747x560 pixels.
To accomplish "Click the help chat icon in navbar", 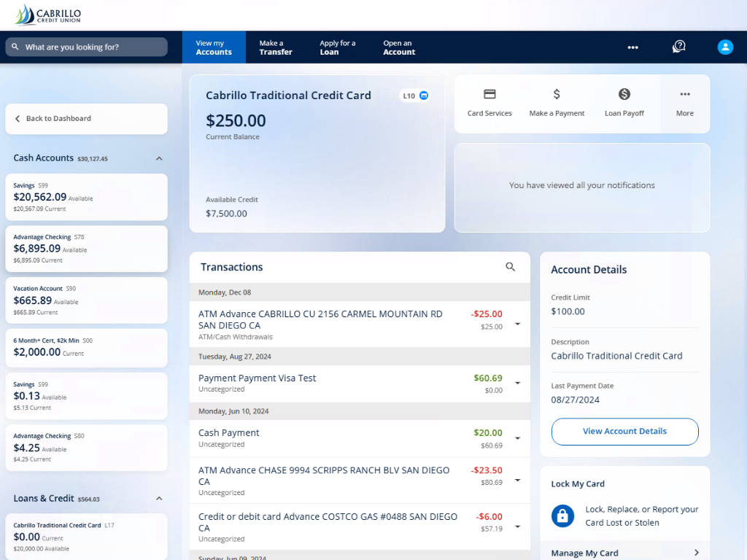I will pyautogui.click(x=678, y=47).
